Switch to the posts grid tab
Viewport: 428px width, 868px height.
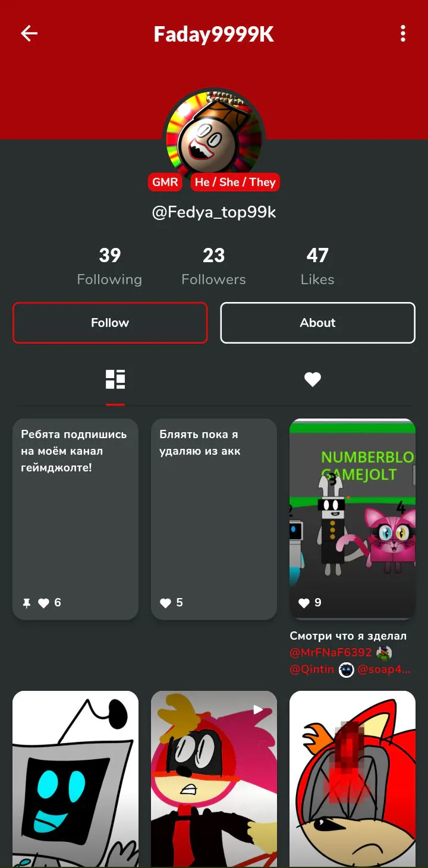(115, 379)
